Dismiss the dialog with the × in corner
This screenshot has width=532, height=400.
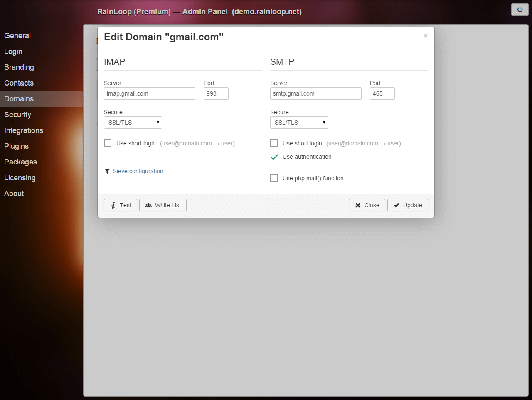[x=425, y=36]
